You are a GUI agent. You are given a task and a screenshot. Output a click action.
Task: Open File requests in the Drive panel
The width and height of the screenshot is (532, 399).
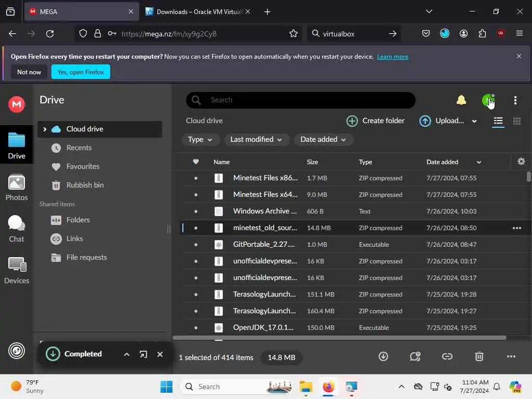pos(100,258)
